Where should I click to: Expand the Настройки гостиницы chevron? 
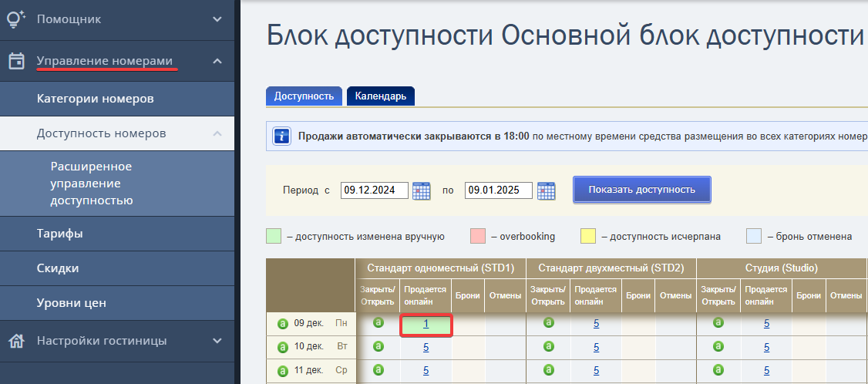click(x=217, y=341)
